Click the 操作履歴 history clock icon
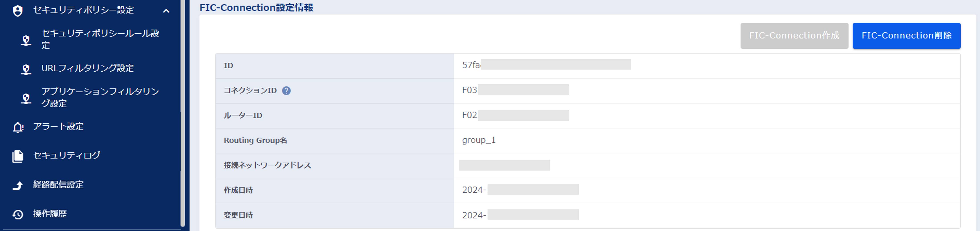The width and height of the screenshot is (980, 231). tap(18, 214)
